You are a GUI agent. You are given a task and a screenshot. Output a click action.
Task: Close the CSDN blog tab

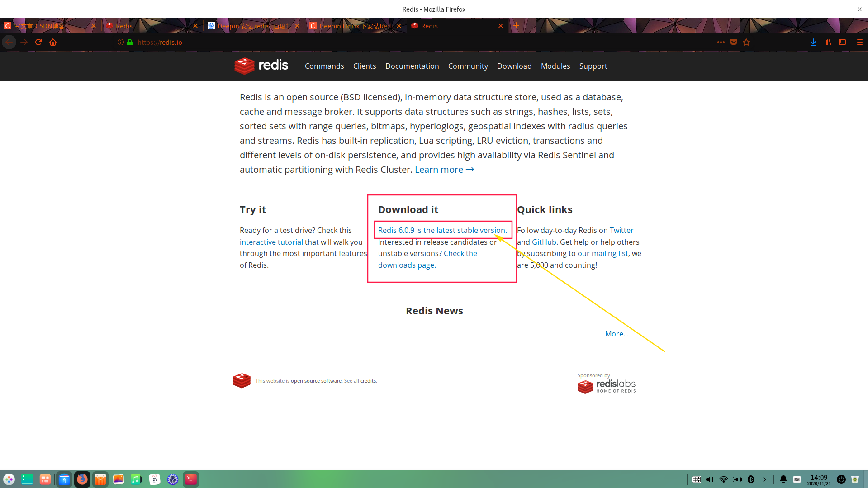tap(94, 26)
